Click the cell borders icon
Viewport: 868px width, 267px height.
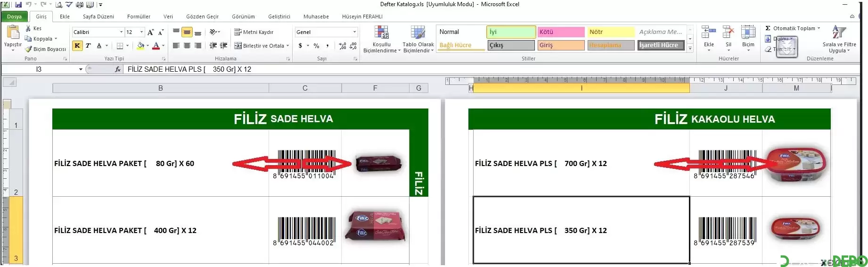point(120,46)
